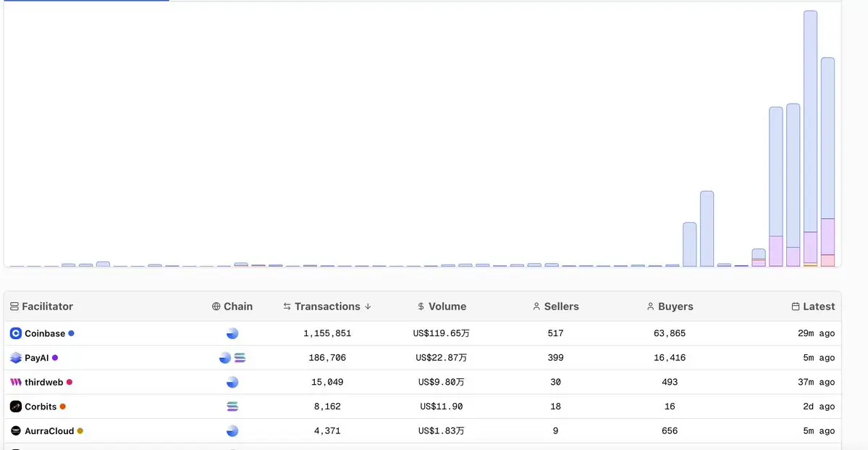This screenshot has width=868, height=450.
Task: Select the pink segment of the last chart bar
Action: 827,260
